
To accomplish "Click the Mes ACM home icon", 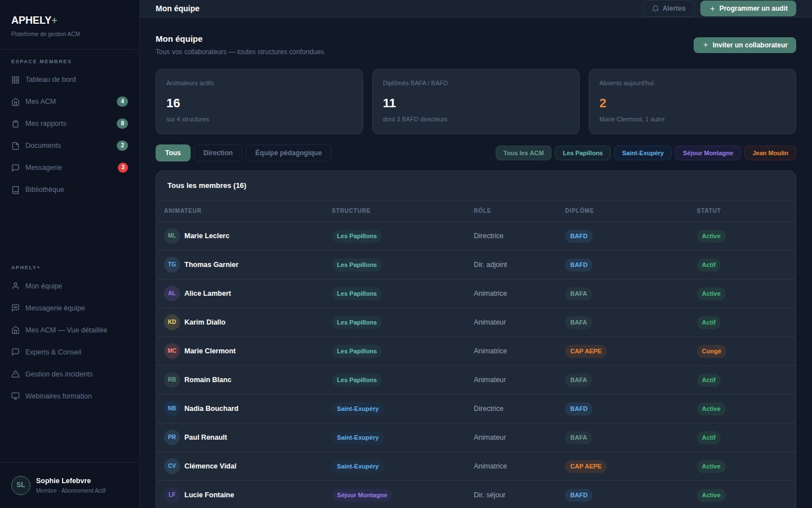I will pyautogui.click(x=15, y=102).
